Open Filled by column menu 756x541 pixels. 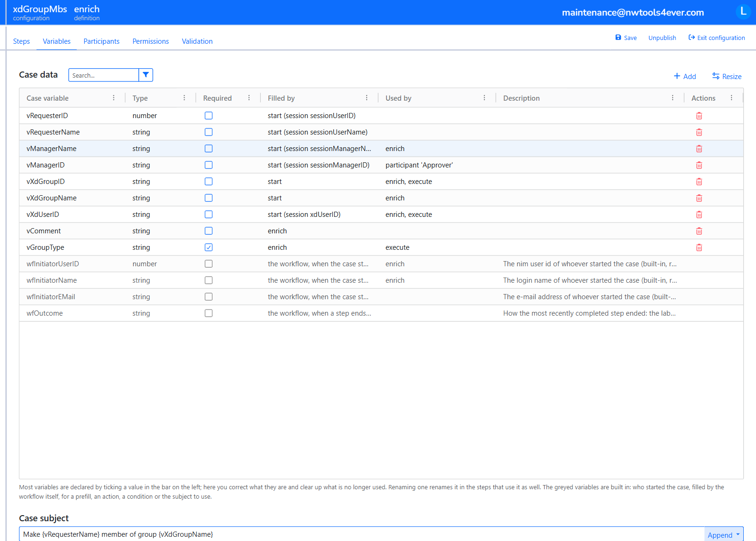367,98
